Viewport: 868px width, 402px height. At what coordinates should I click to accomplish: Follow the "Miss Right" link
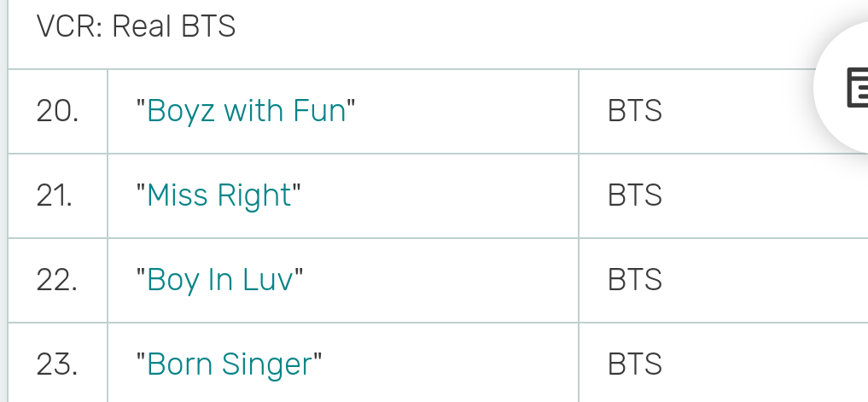tap(219, 195)
